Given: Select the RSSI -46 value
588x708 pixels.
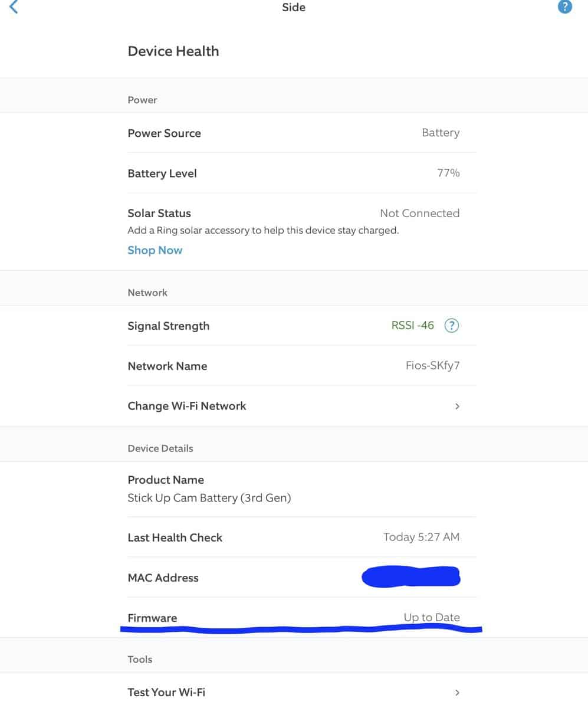Looking at the screenshot, I should coord(413,325).
